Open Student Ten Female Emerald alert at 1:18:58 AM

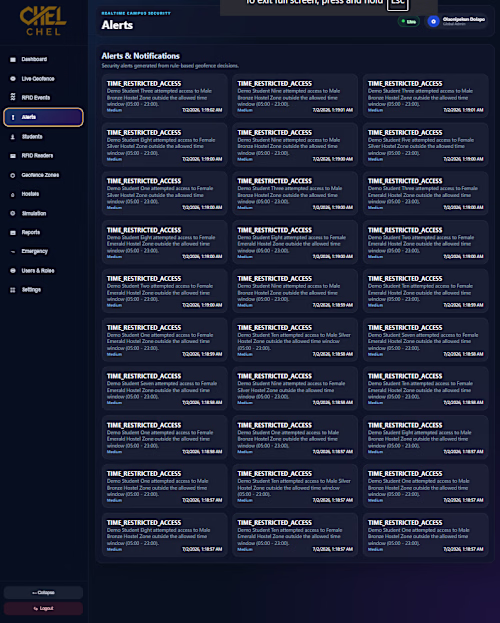[426, 389]
